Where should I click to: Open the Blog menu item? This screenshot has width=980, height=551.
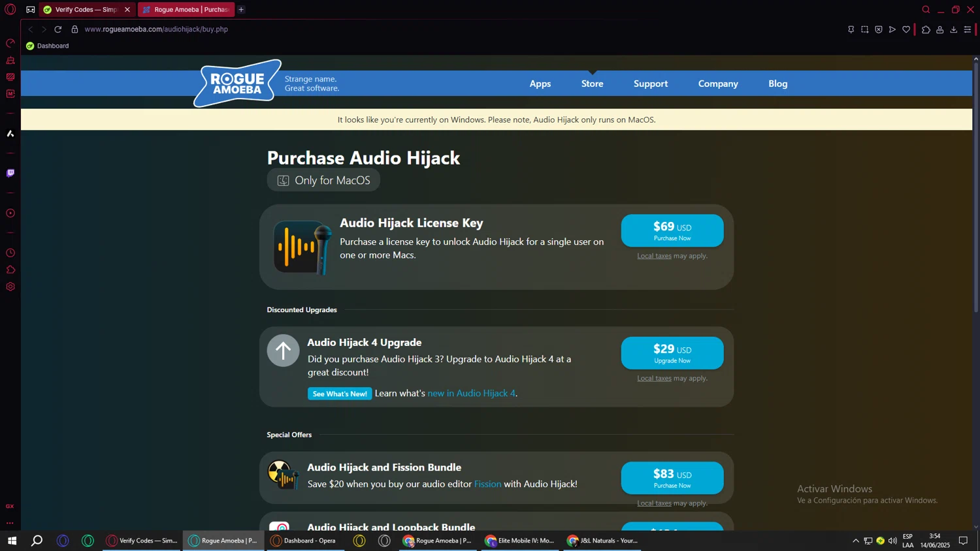(x=778, y=84)
